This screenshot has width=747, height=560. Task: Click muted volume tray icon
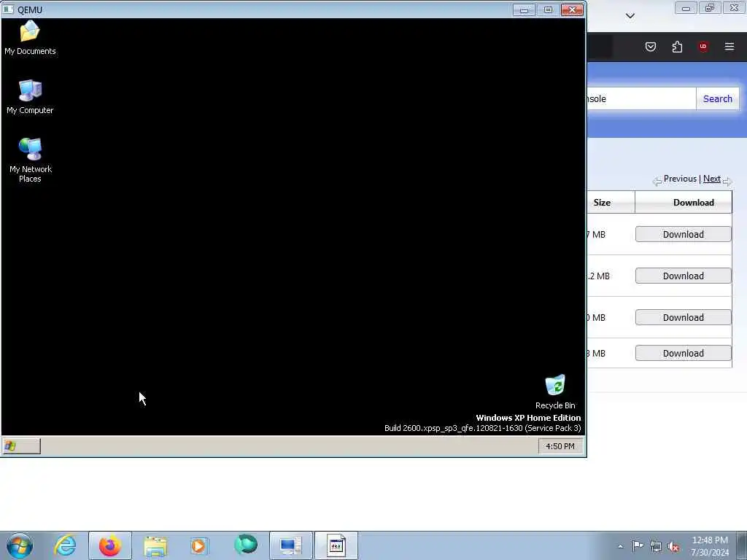pos(673,547)
